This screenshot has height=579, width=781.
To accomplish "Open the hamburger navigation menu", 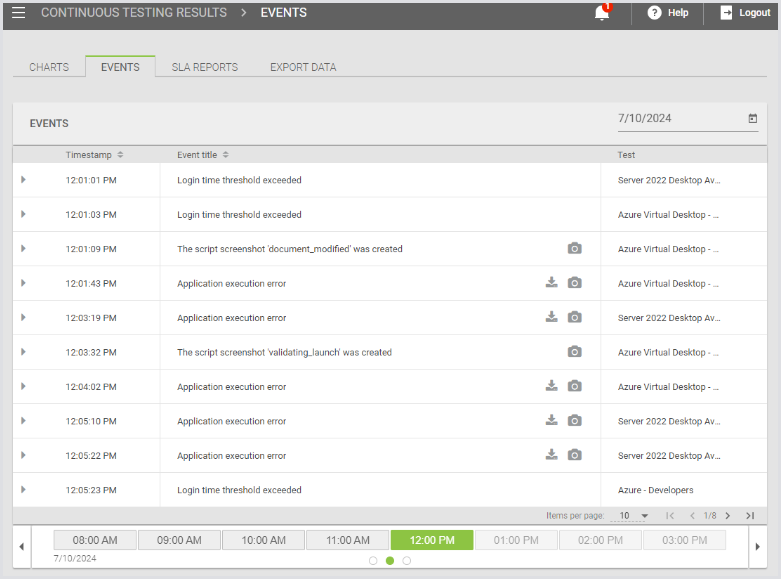I will pos(19,13).
